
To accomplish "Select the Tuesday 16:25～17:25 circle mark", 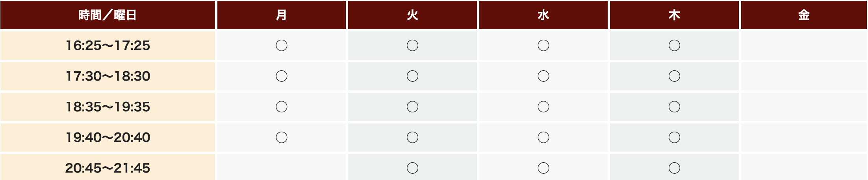I will pos(412,46).
